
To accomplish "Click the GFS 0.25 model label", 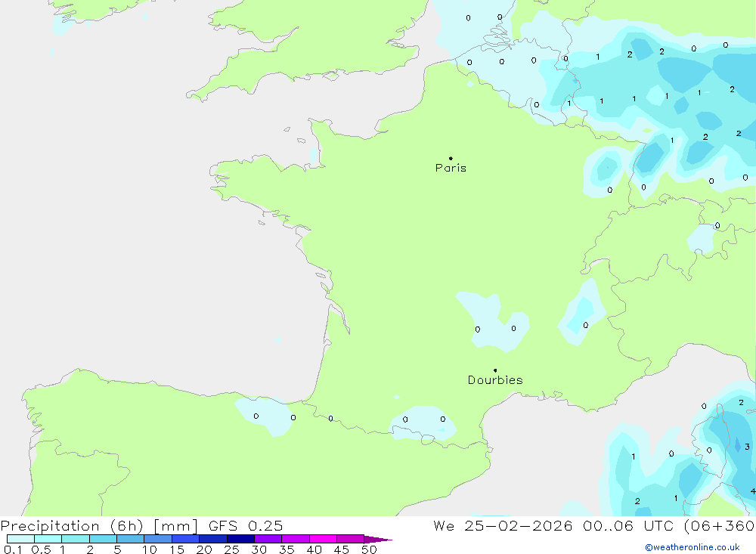I will pos(246,526).
